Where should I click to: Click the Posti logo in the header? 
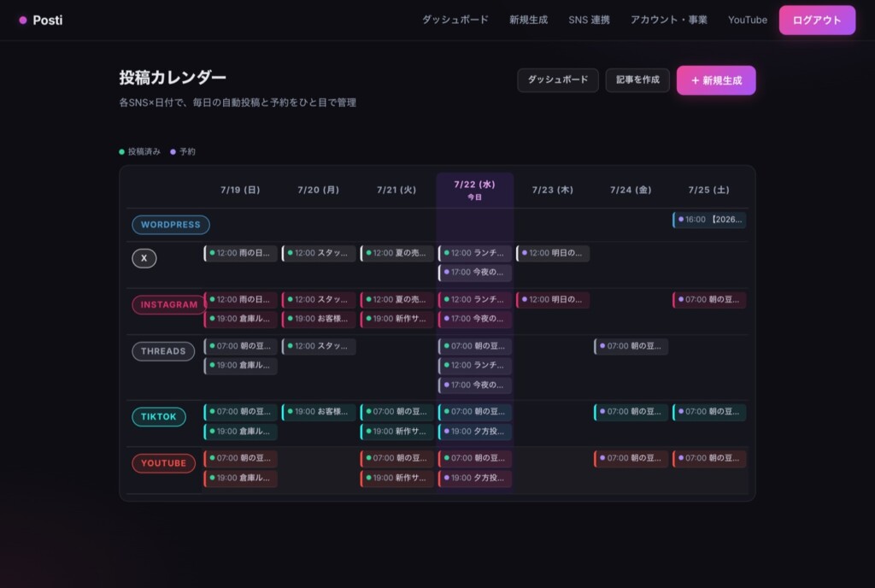[x=41, y=20]
